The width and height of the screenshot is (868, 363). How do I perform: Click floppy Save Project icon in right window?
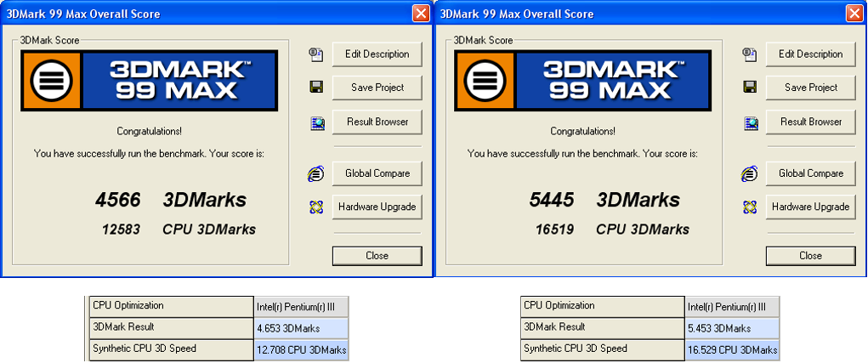[750, 87]
